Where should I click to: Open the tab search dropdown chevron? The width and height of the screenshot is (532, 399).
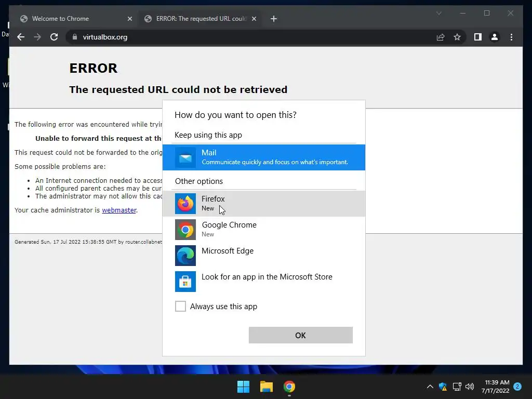pos(438,13)
